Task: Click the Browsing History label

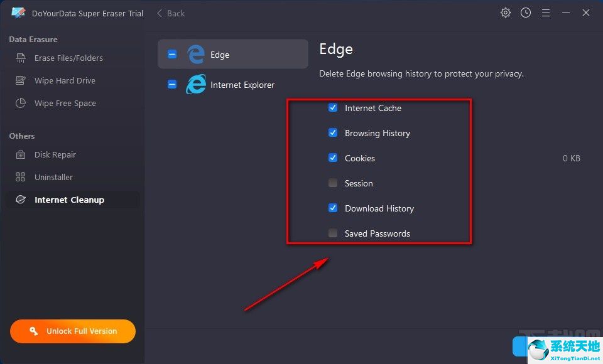Action: coord(378,134)
